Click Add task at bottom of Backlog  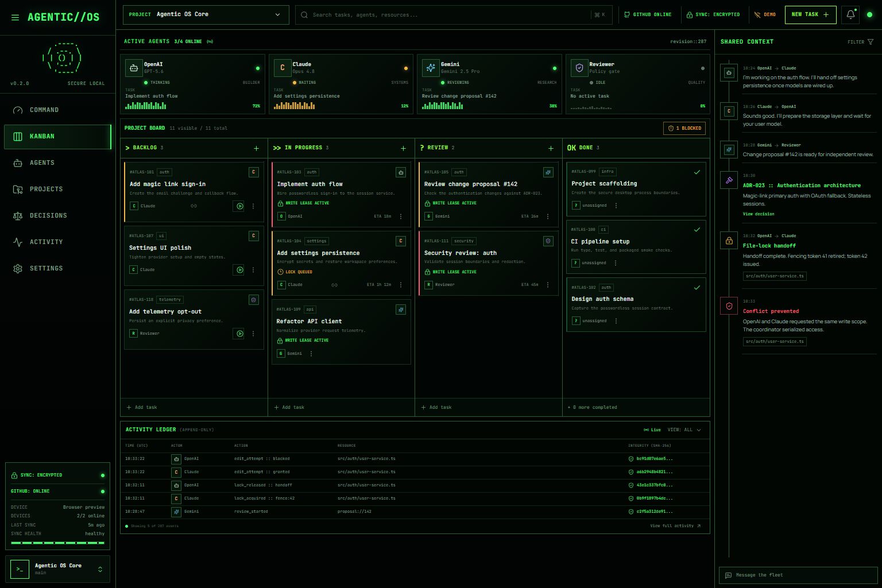point(142,407)
